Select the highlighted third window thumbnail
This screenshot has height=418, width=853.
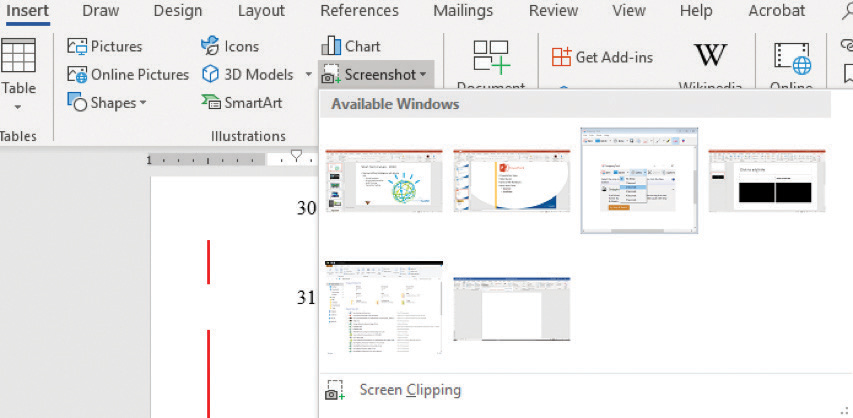point(639,180)
